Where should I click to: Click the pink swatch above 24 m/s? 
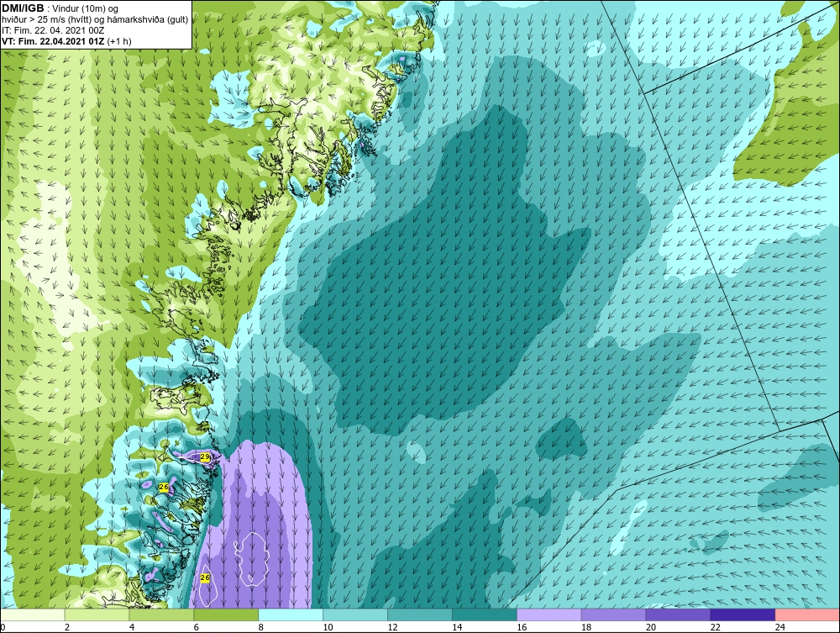tap(807, 615)
